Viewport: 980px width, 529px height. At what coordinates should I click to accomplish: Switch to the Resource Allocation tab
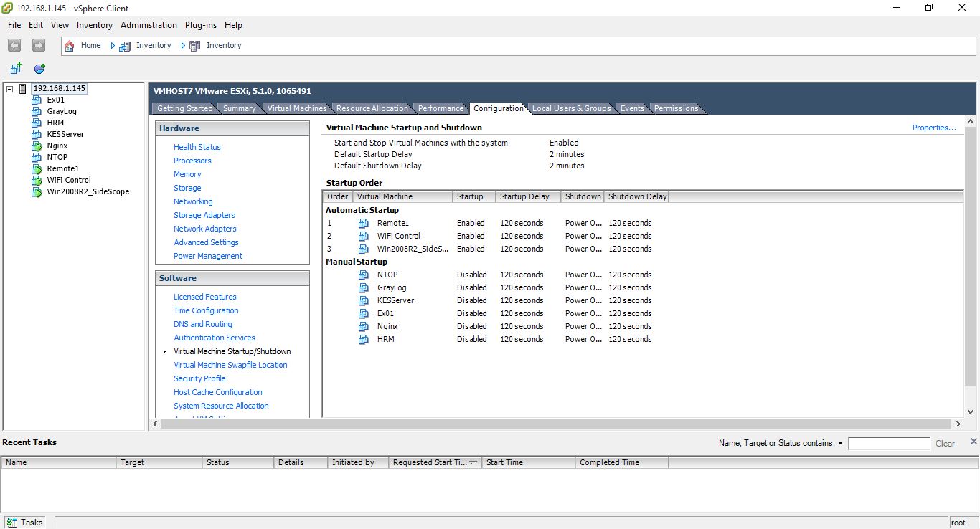pos(372,108)
